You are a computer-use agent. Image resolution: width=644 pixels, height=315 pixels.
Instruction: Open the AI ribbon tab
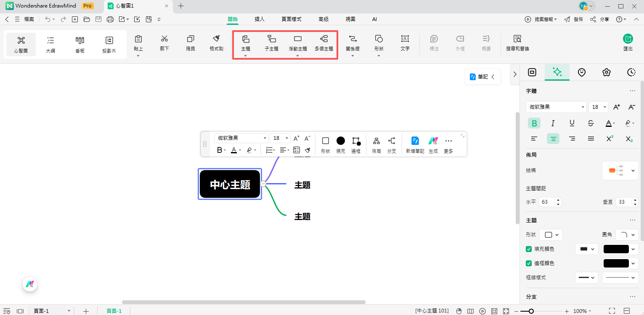click(x=374, y=19)
